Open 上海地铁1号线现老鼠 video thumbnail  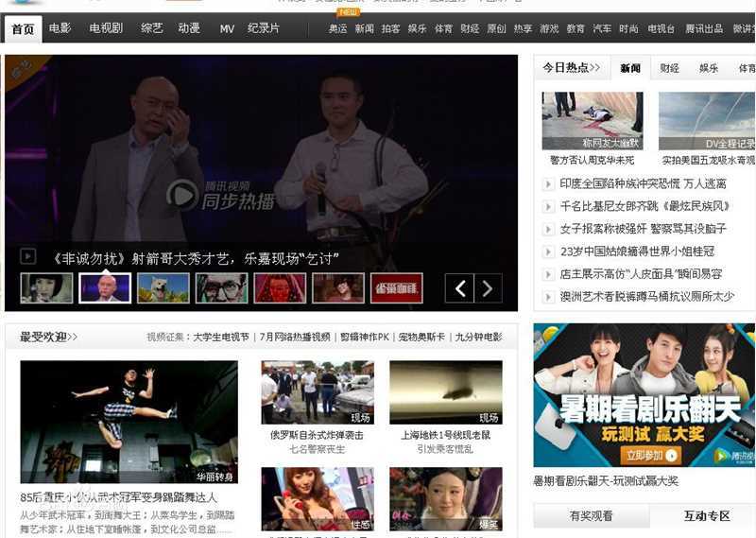click(446, 392)
